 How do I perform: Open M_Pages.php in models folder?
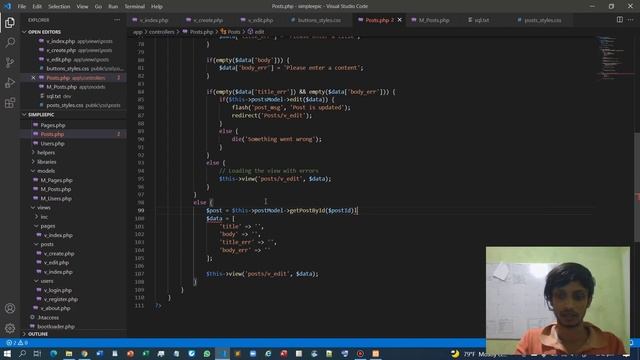[x=56, y=180]
